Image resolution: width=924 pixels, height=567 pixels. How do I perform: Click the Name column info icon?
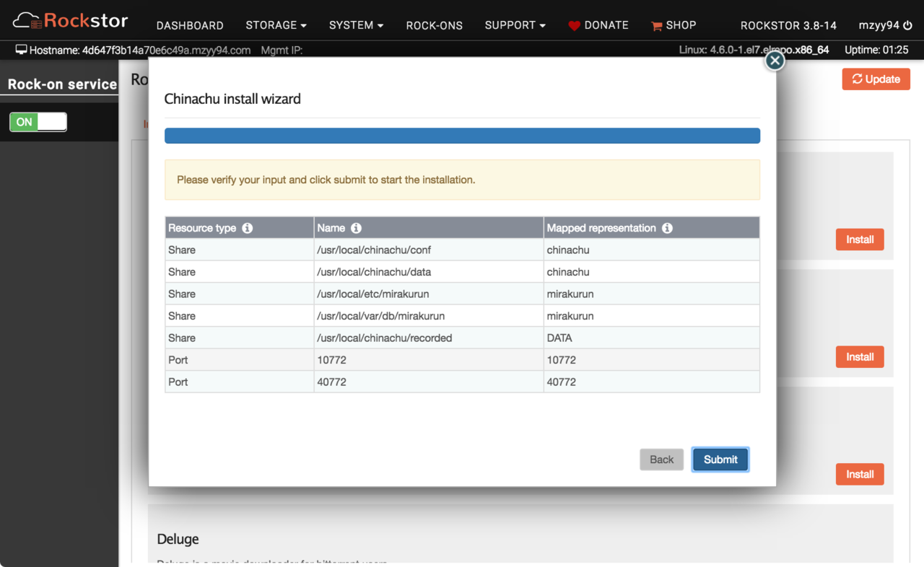coord(356,228)
